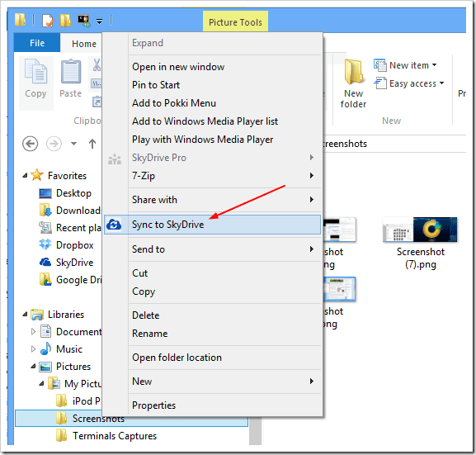Image resolution: width=476 pixels, height=455 pixels.
Task: Click the Properties icon in the Quick Access Toolbar
Action: 48,21
